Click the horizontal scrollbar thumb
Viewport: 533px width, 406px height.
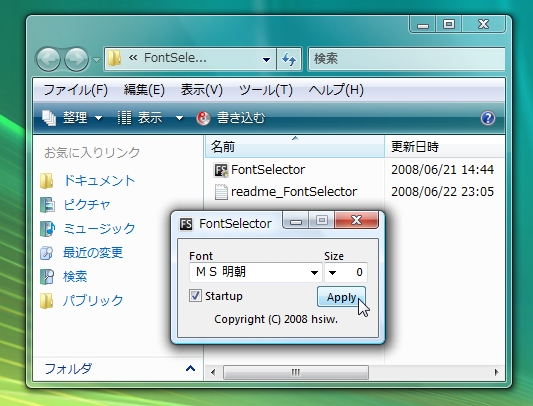[x=296, y=372]
